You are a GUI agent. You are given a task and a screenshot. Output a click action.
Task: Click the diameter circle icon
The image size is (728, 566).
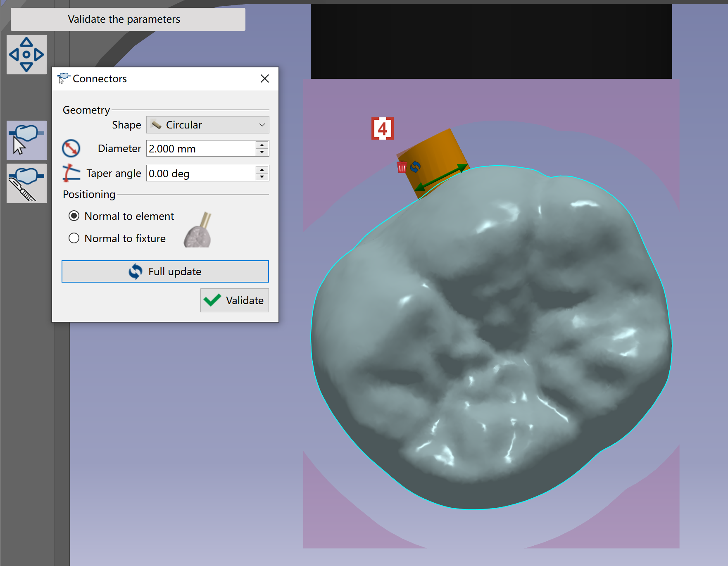click(71, 148)
